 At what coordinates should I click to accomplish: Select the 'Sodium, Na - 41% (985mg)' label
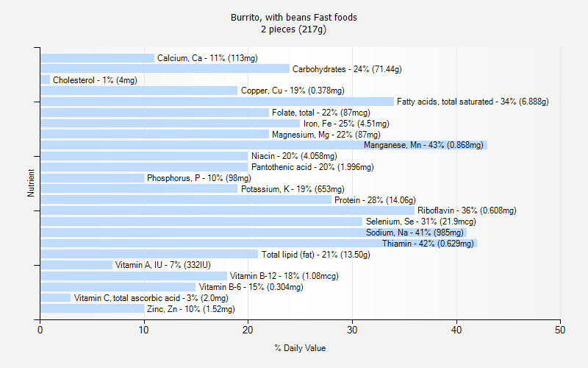(x=415, y=233)
